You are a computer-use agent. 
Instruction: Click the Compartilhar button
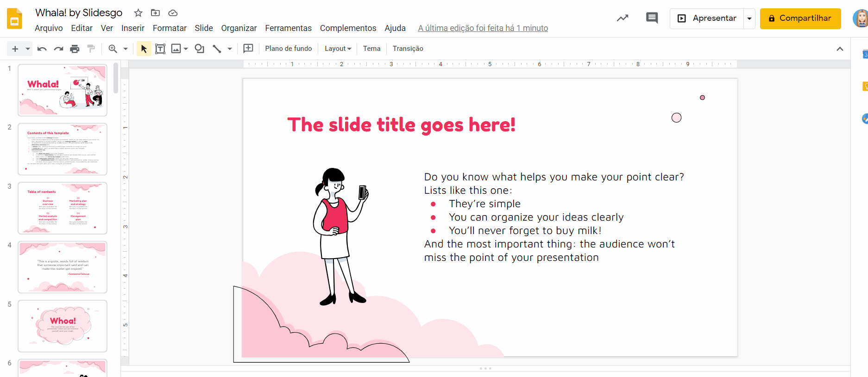point(800,19)
